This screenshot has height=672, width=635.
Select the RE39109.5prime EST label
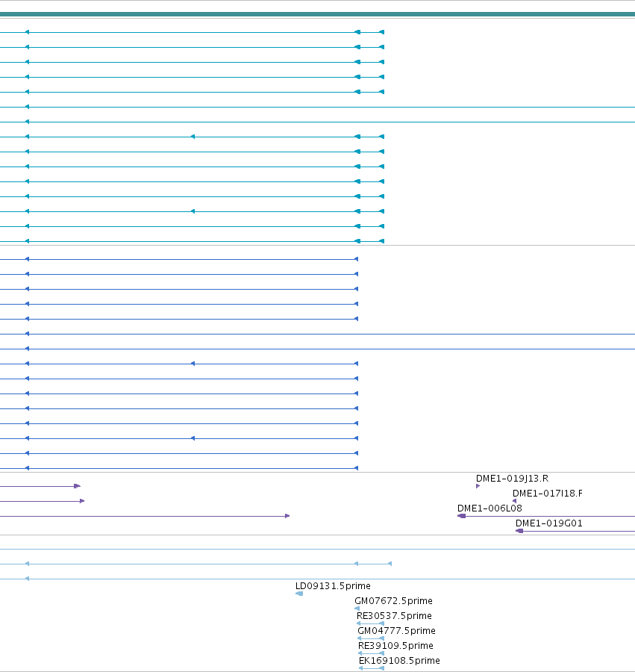[395, 646]
